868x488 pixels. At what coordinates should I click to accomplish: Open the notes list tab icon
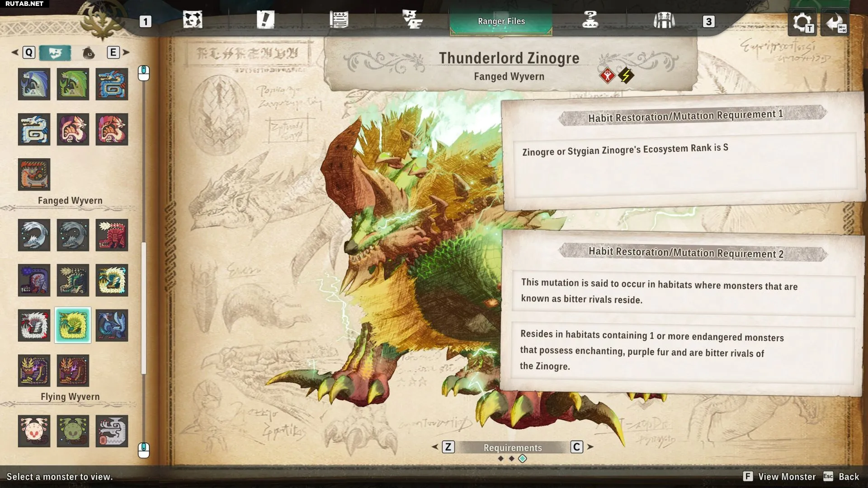point(339,20)
